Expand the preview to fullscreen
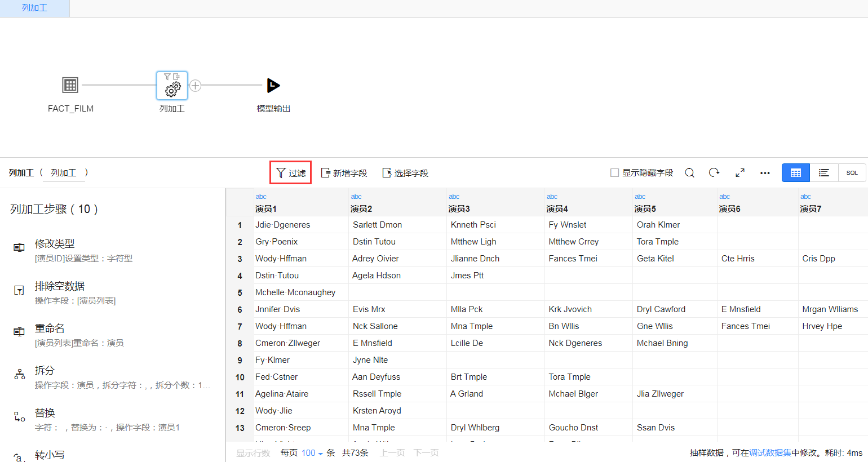This screenshot has height=462, width=868. tap(740, 173)
